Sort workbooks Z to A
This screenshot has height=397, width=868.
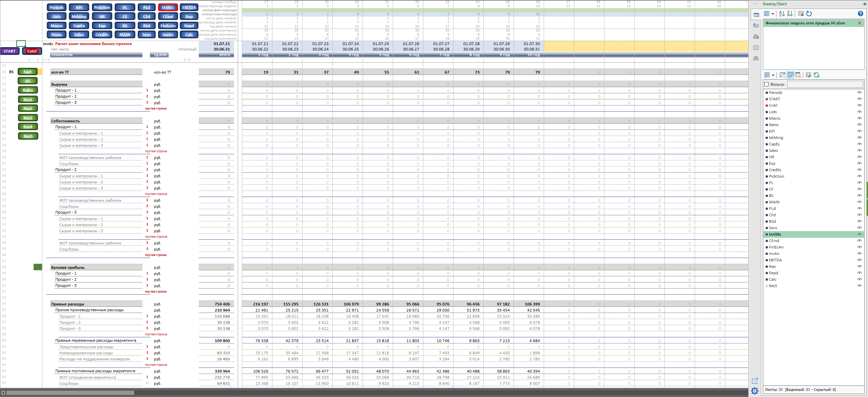[790, 14]
